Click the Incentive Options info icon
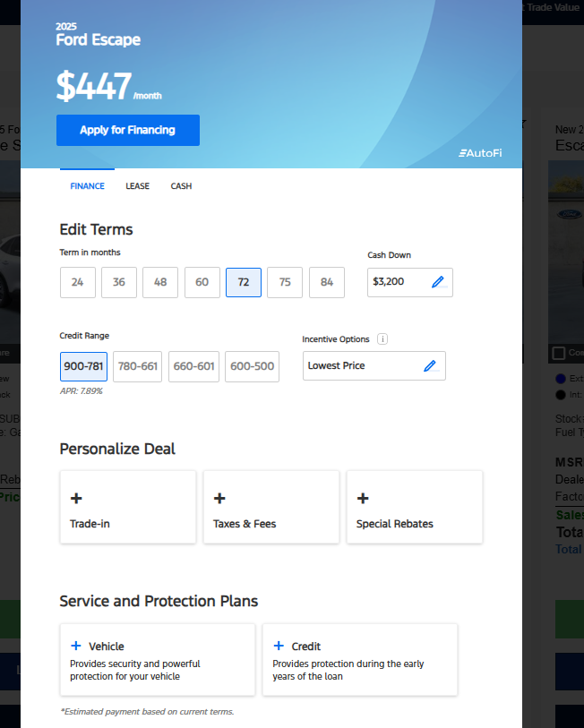The image size is (584, 728). 382,339
